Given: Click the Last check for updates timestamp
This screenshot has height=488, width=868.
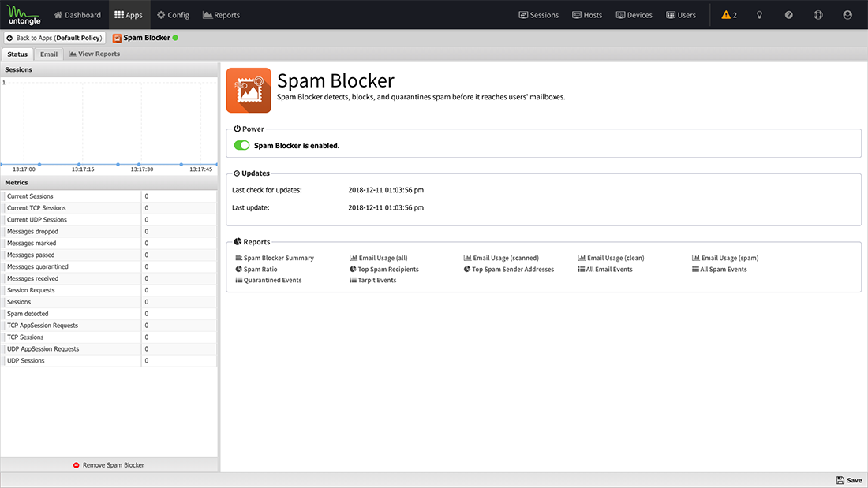Looking at the screenshot, I should pyautogui.click(x=386, y=190).
